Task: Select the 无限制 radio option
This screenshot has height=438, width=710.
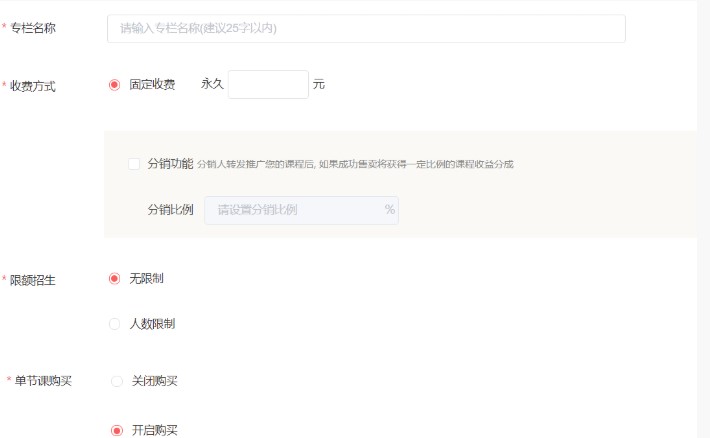Action: tap(115, 279)
